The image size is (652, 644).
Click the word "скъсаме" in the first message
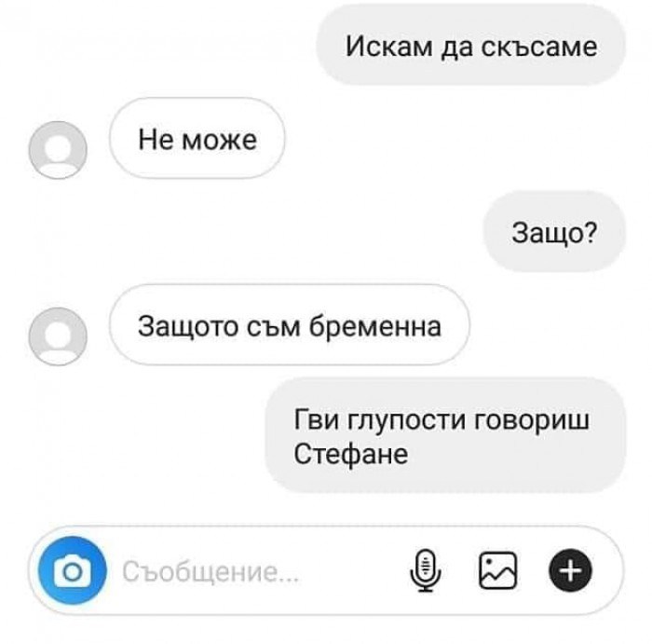click(x=539, y=46)
